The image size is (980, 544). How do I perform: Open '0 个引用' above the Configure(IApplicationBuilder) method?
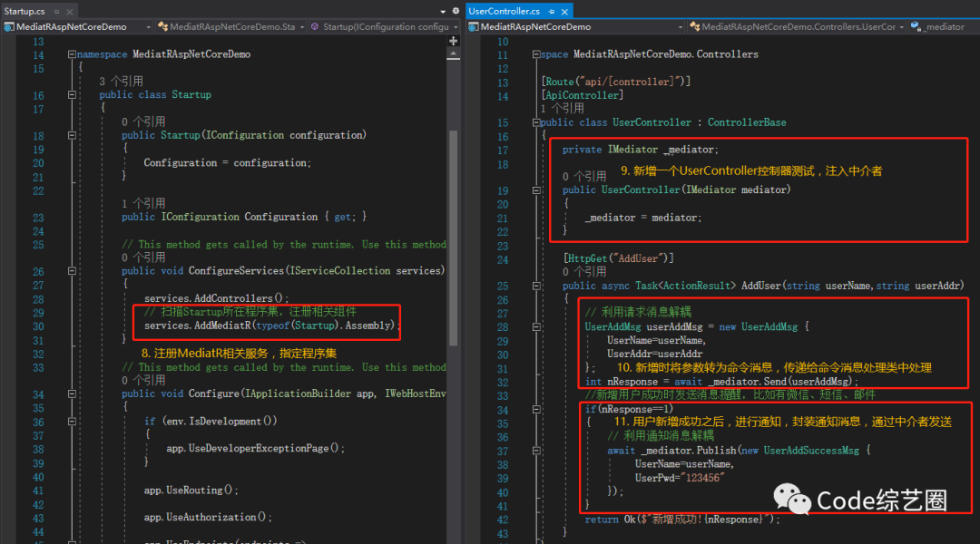coord(143,381)
